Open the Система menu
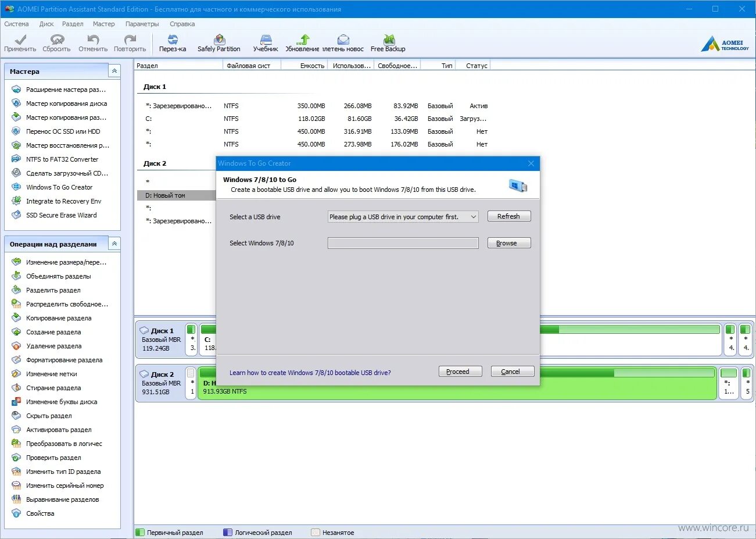The image size is (756, 539). click(16, 24)
